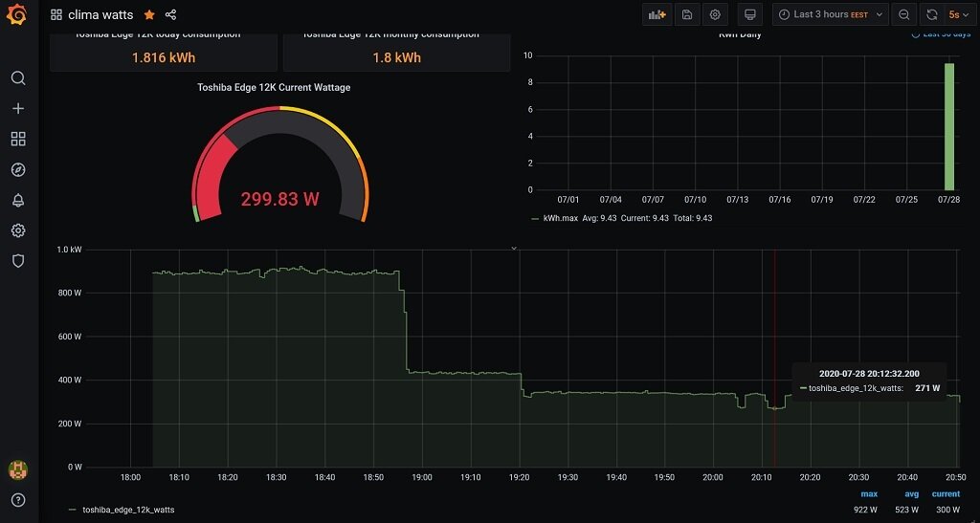Click the 300 W current legend value
The width and height of the screenshot is (980, 523).
(x=948, y=510)
